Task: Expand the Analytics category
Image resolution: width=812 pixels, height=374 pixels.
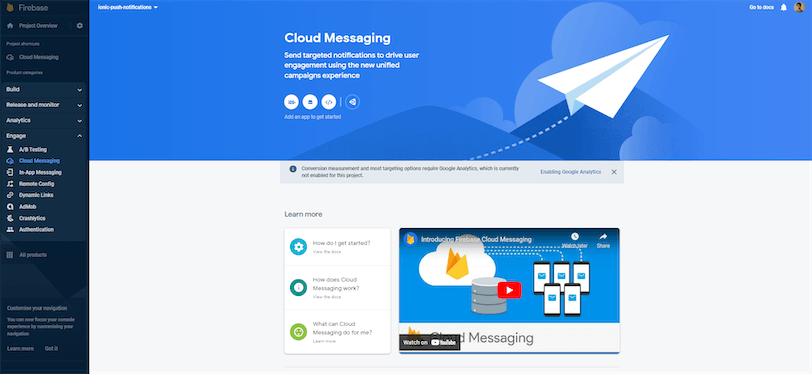Action: (x=44, y=120)
